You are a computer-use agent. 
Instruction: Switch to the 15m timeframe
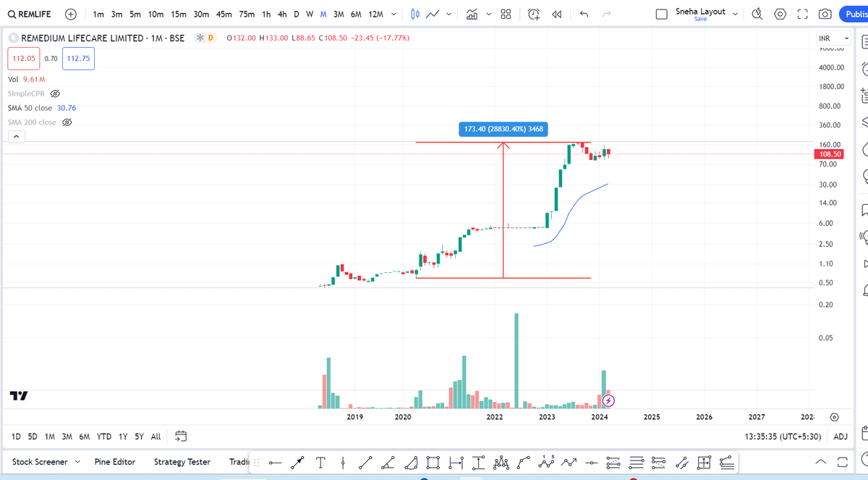tap(179, 14)
